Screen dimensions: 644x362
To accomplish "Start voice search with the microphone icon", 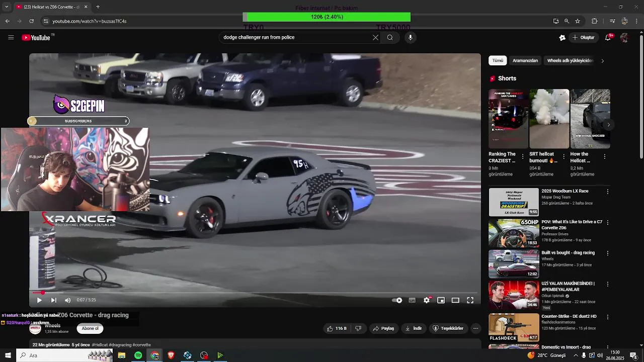I will [x=411, y=37].
